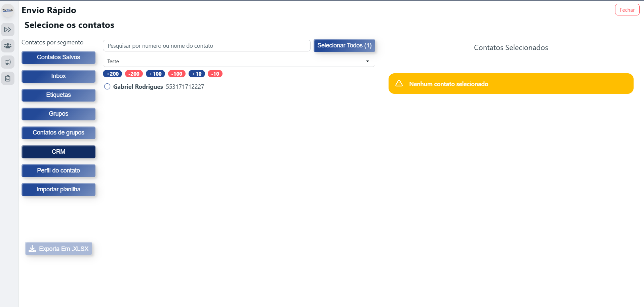Click the +10 selection badge
This screenshot has width=644, height=307.
pos(197,74)
